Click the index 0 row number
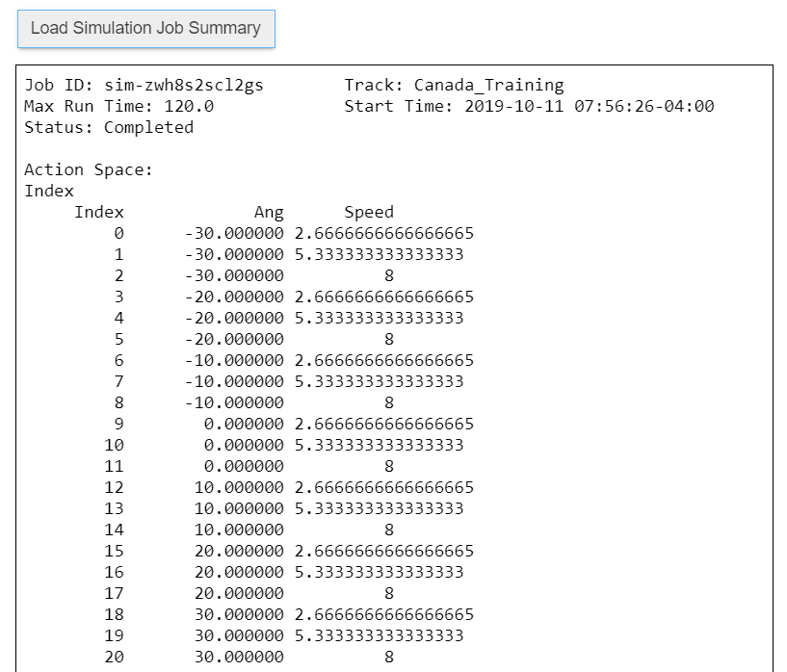 click(x=118, y=234)
